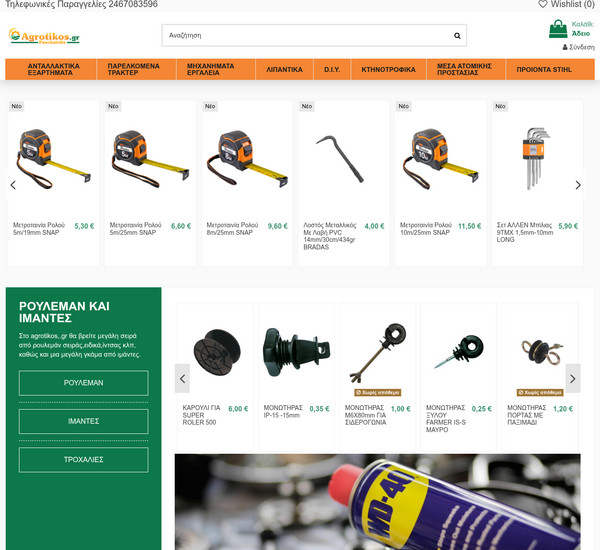
Task: Open ΠΡΟΙΟΝΤΑ STIHL menu item
Action: click(550, 69)
